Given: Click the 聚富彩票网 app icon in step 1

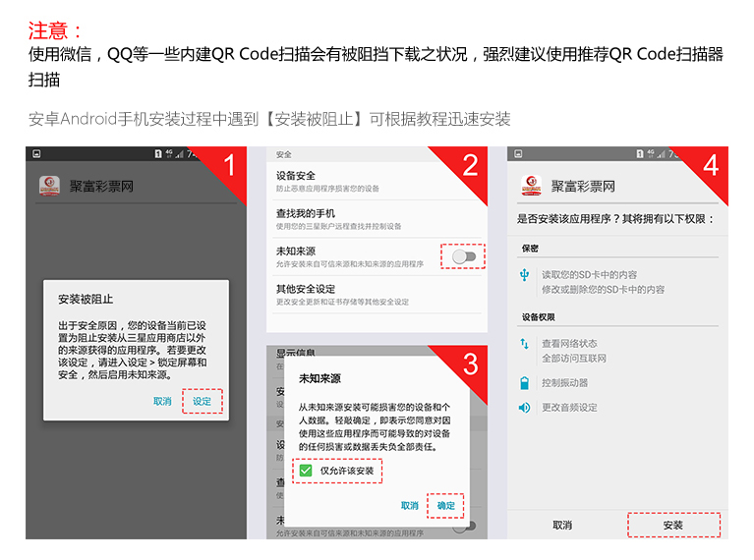Looking at the screenshot, I should pyautogui.click(x=49, y=186).
